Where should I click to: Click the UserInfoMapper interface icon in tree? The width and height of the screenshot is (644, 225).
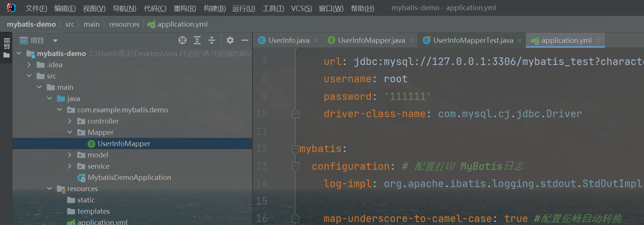[x=91, y=143]
